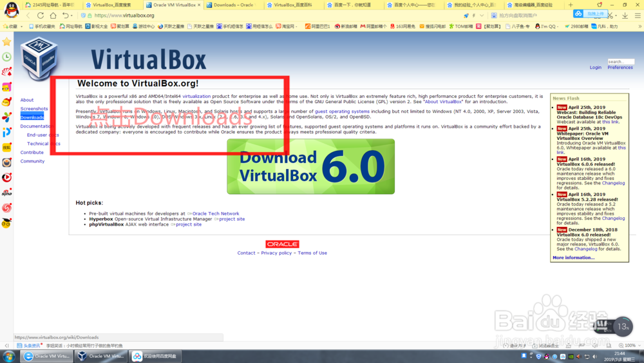Open the Contribute sidebar link
The height and width of the screenshot is (363, 644).
point(32,153)
